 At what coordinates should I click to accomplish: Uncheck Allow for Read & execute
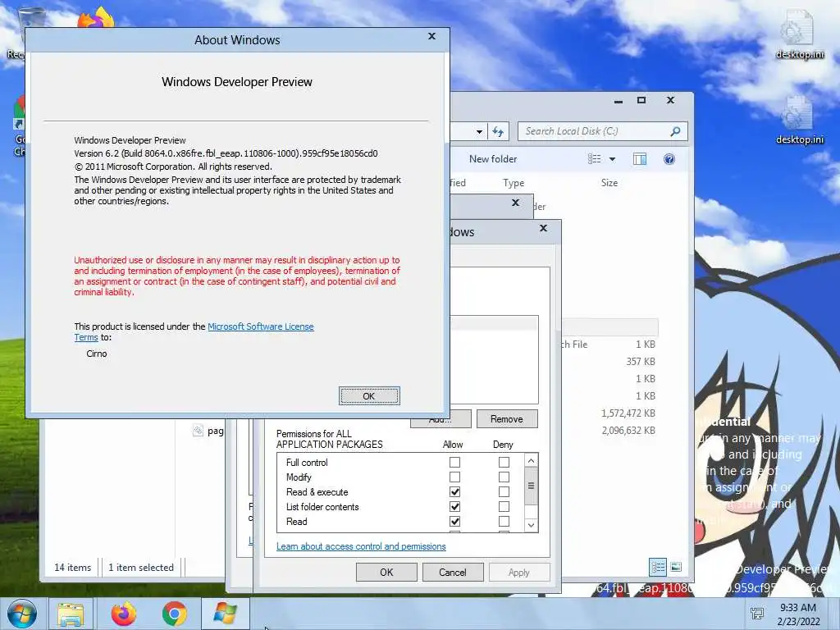click(x=454, y=492)
